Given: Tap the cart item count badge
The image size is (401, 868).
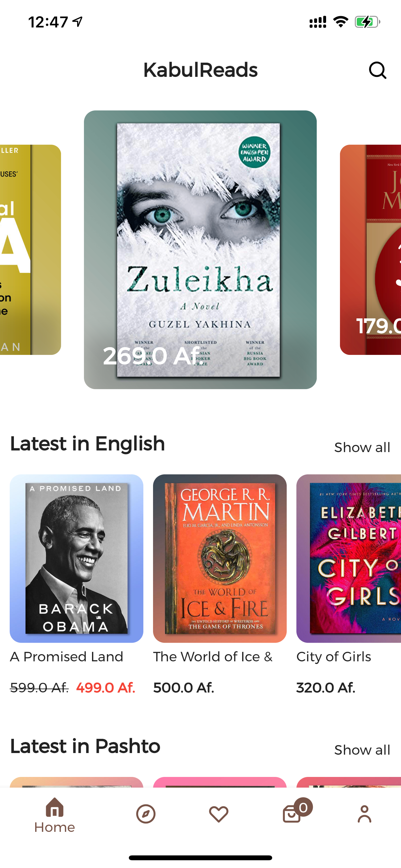Looking at the screenshot, I should pyautogui.click(x=303, y=807).
